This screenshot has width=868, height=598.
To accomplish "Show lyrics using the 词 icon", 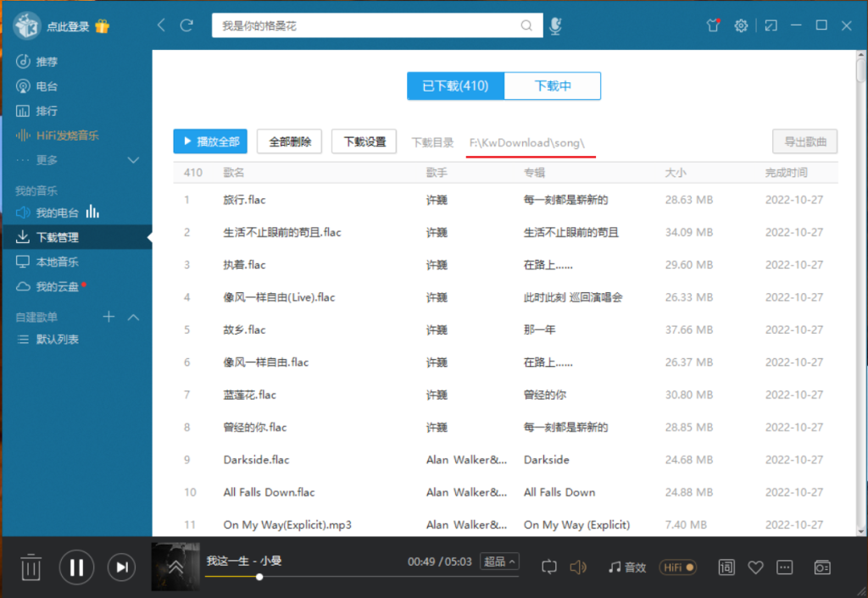I will [726, 567].
